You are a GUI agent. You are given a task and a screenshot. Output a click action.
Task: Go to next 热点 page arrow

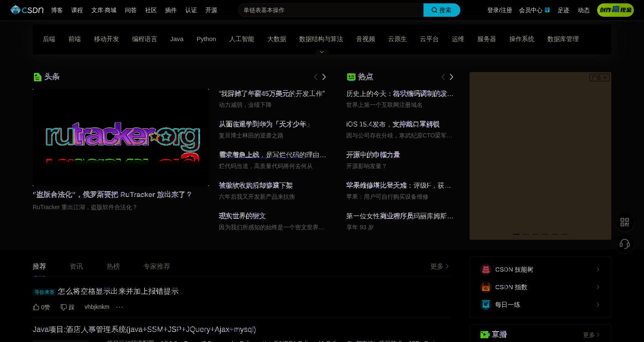(451, 77)
